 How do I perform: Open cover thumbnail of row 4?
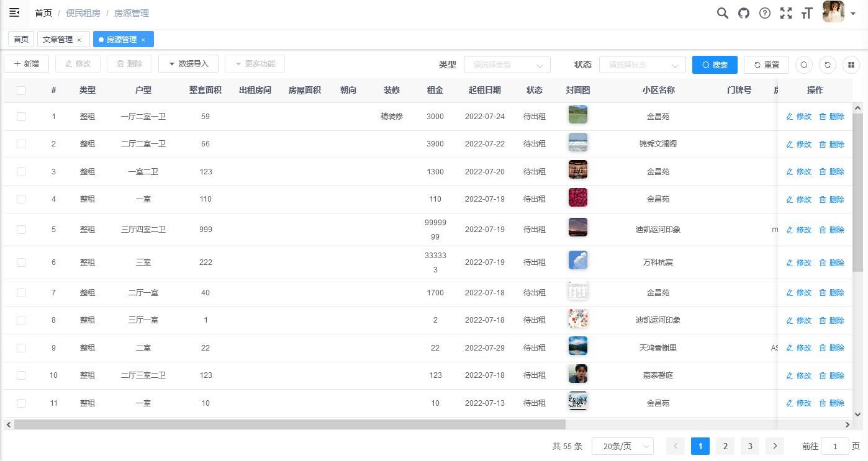pyautogui.click(x=578, y=198)
